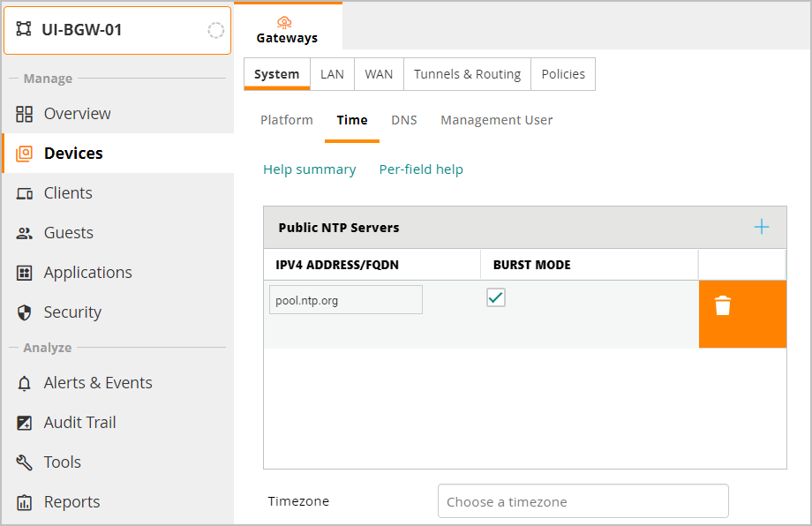Click the Security shield icon
The width and height of the screenshot is (812, 526).
coord(25,312)
